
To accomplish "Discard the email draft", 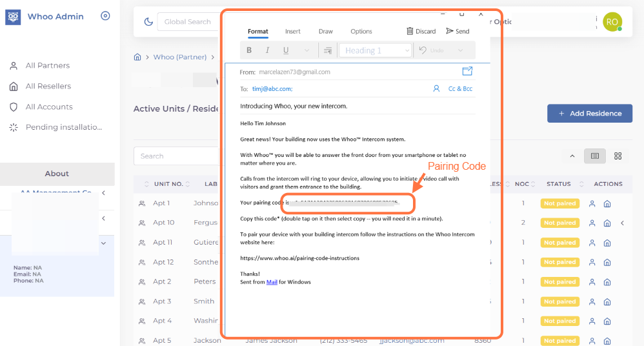I will [x=421, y=31].
